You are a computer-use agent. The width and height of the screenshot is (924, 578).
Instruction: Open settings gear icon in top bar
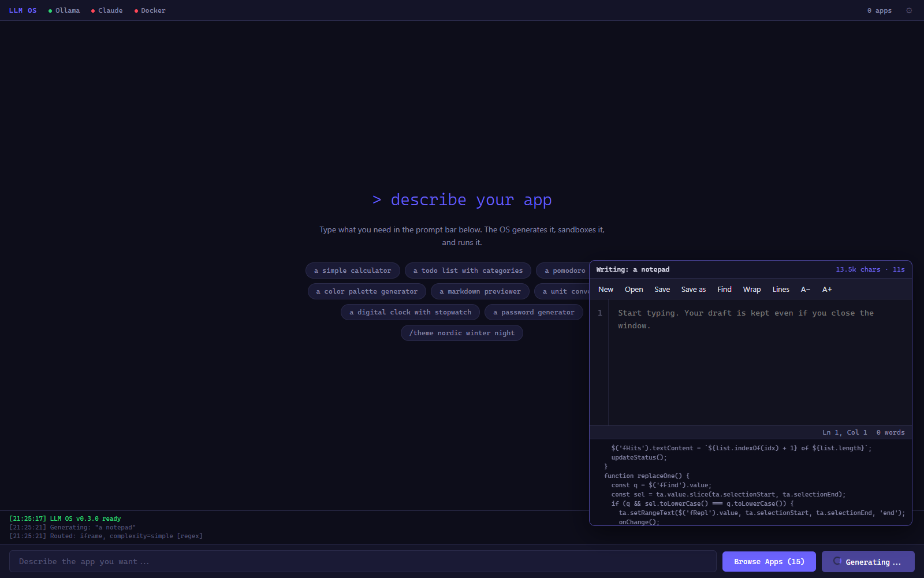pyautogui.click(x=909, y=10)
